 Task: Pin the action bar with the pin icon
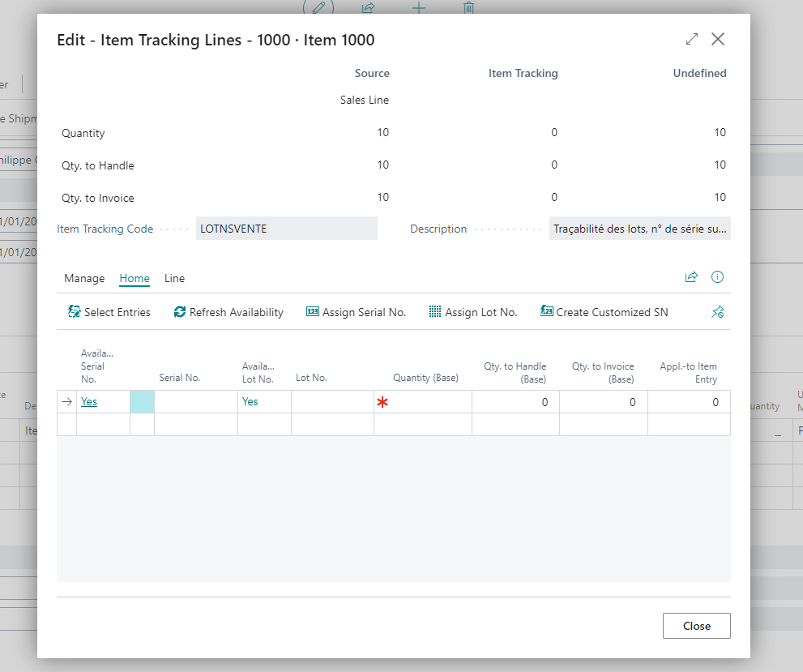point(717,312)
